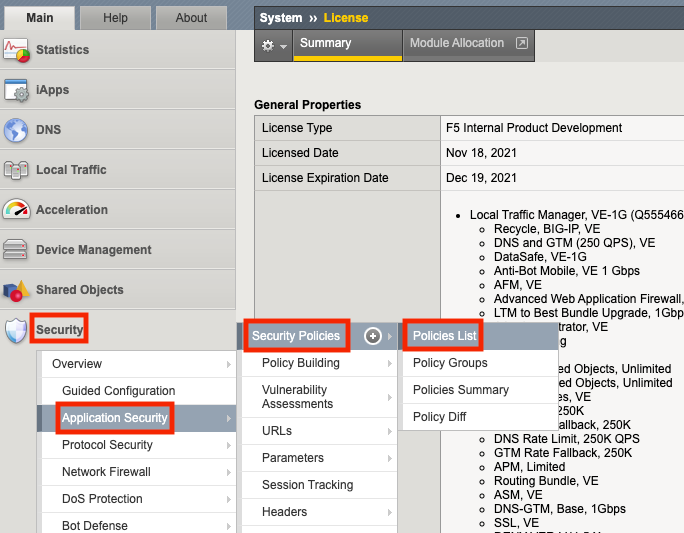Click the plus icon beside Security Policies

coord(373,336)
